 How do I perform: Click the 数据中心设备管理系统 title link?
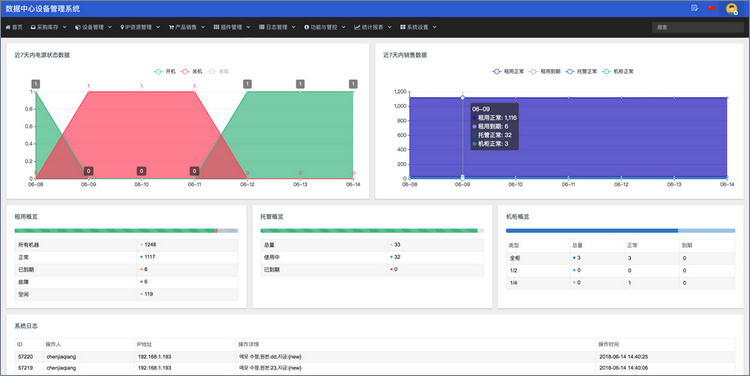43,9
